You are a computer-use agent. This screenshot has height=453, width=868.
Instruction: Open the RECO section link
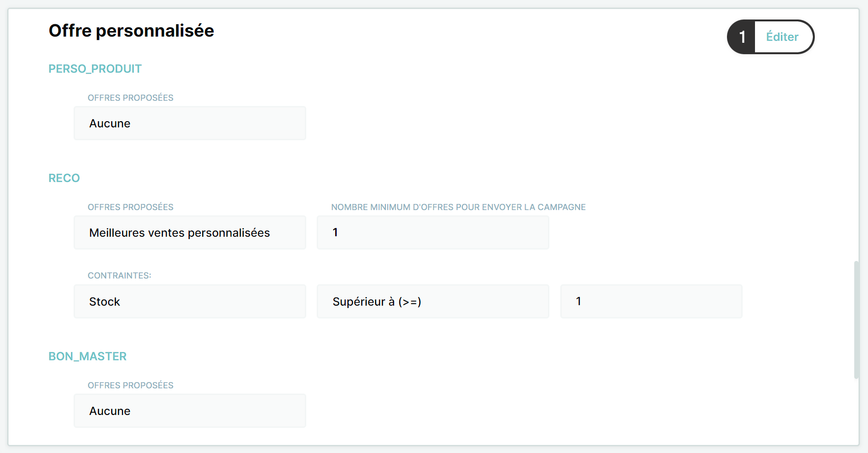[x=64, y=178]
